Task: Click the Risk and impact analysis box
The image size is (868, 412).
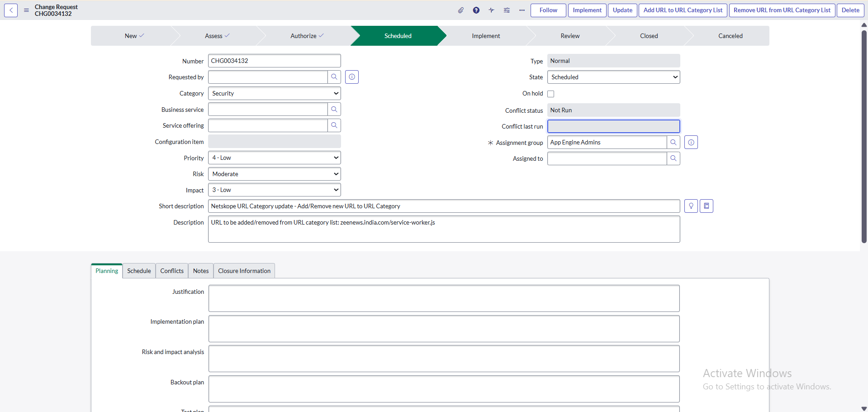Action: (x=444, y=359)
